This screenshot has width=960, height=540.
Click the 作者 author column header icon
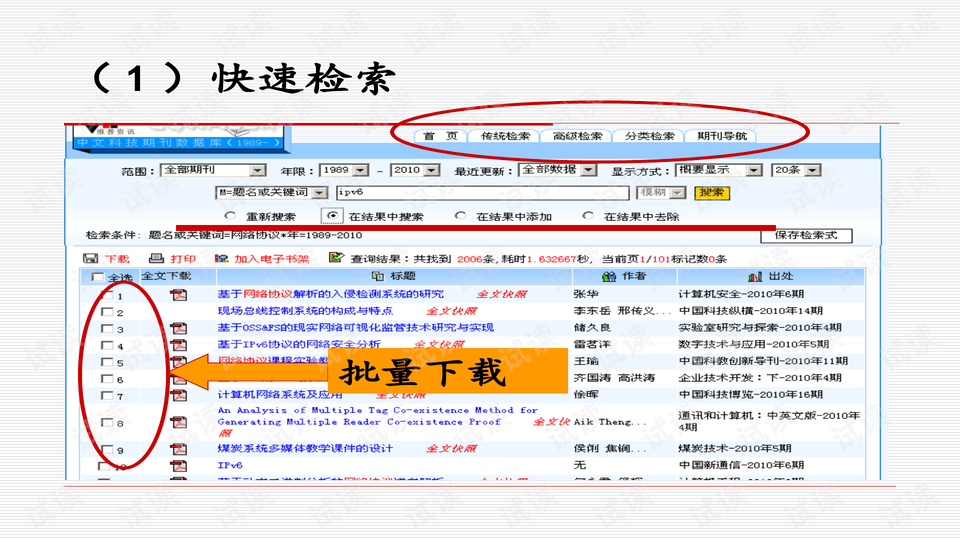pyautogui.click(x=608, y=276)
